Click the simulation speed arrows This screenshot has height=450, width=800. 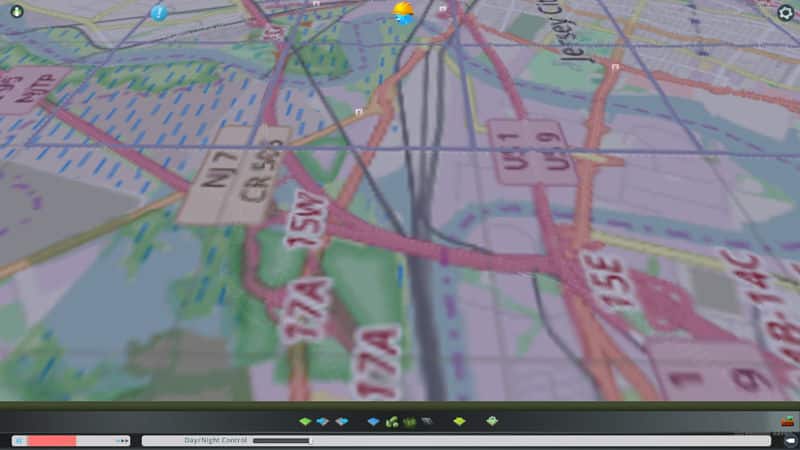(122, 440)
